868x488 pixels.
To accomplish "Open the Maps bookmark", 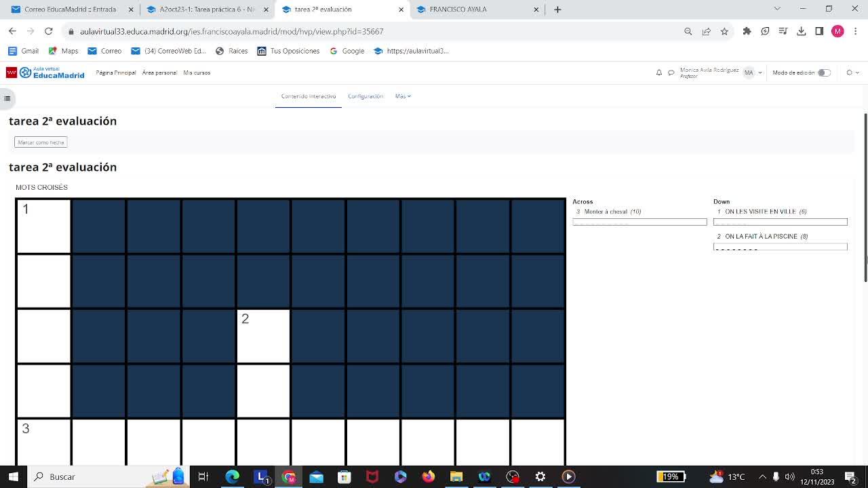I will tap(63, 51).
